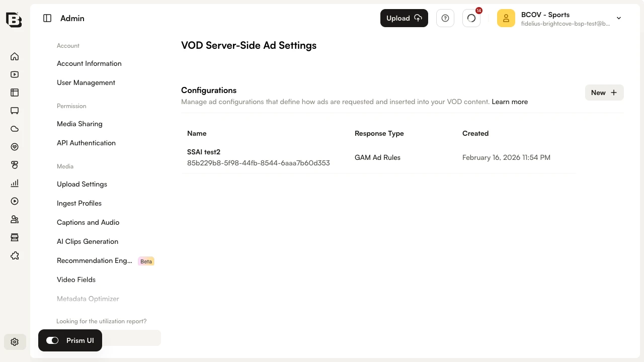Screen dimensions: 644x362
Task: Open User Management page
Action: pyautogui.click(x=86, y=82)
